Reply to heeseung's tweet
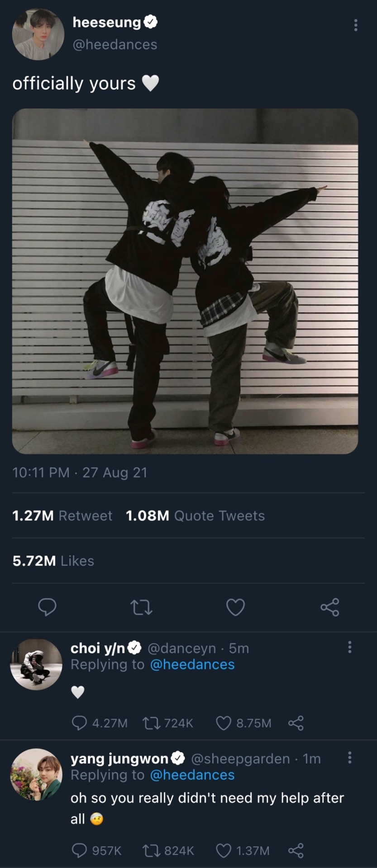 point(47,607)
